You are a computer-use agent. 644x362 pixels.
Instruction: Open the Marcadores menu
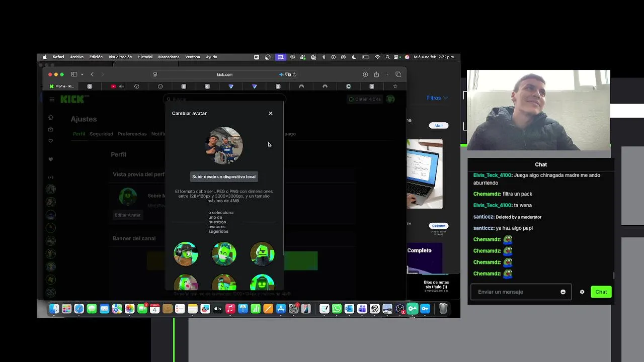click(x=169, y=57)
